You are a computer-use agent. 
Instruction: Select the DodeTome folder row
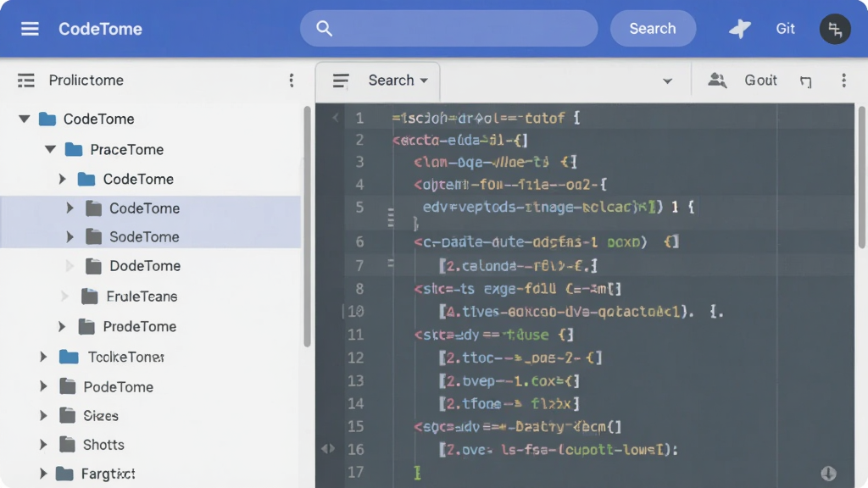click(x=151, y=265)
